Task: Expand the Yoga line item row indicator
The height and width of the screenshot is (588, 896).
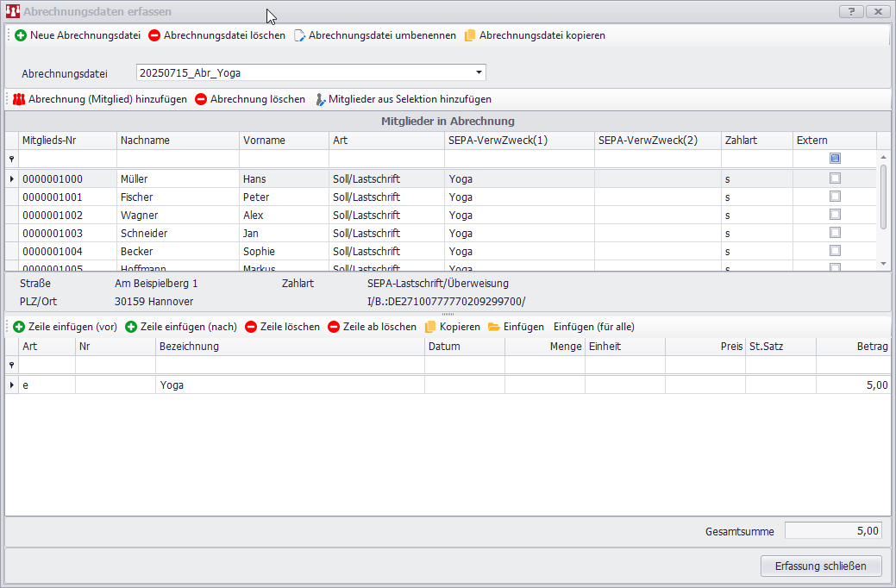Action: click(x=12, y=385)
